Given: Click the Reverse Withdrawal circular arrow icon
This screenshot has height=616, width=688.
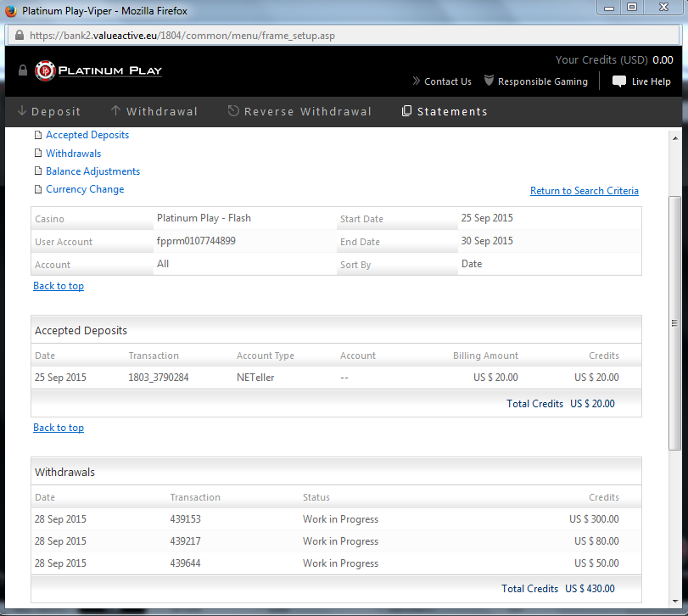Looking at the screenshot, I should point(233,110).
